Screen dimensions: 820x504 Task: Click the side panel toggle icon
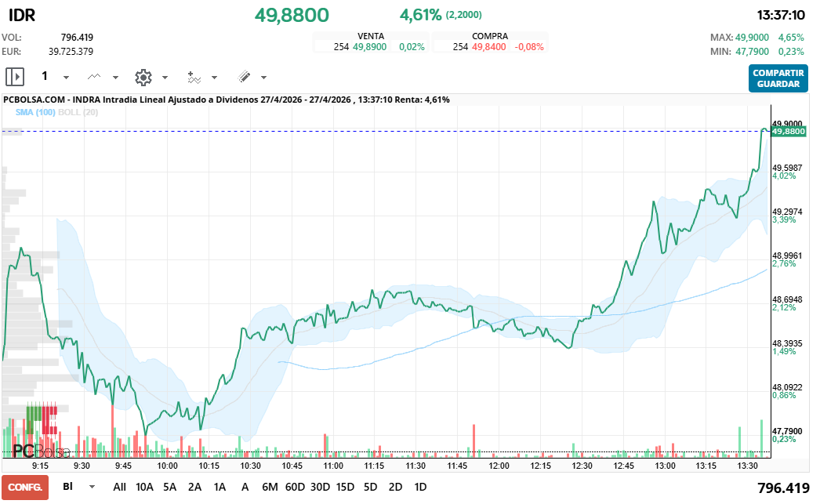coord(15,77)
